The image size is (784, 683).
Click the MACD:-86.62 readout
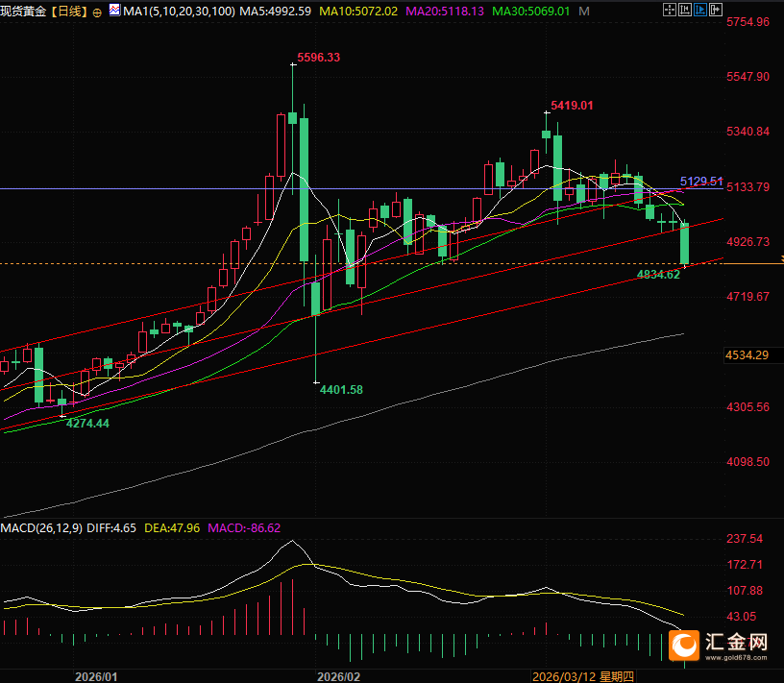click(244, 528)
